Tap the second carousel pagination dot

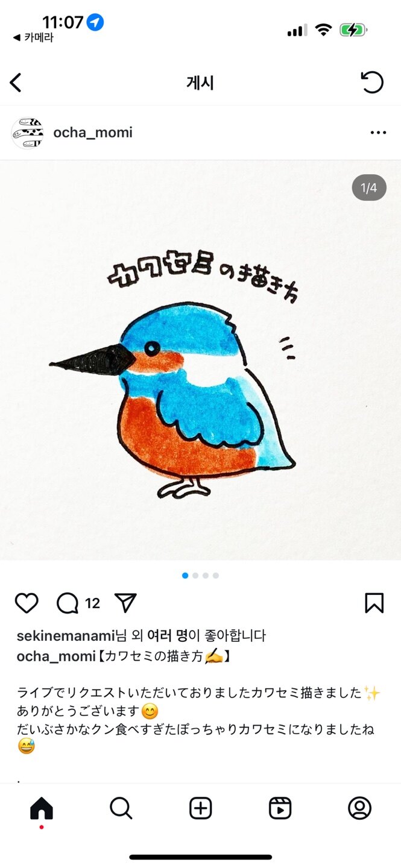pos(195,576)
